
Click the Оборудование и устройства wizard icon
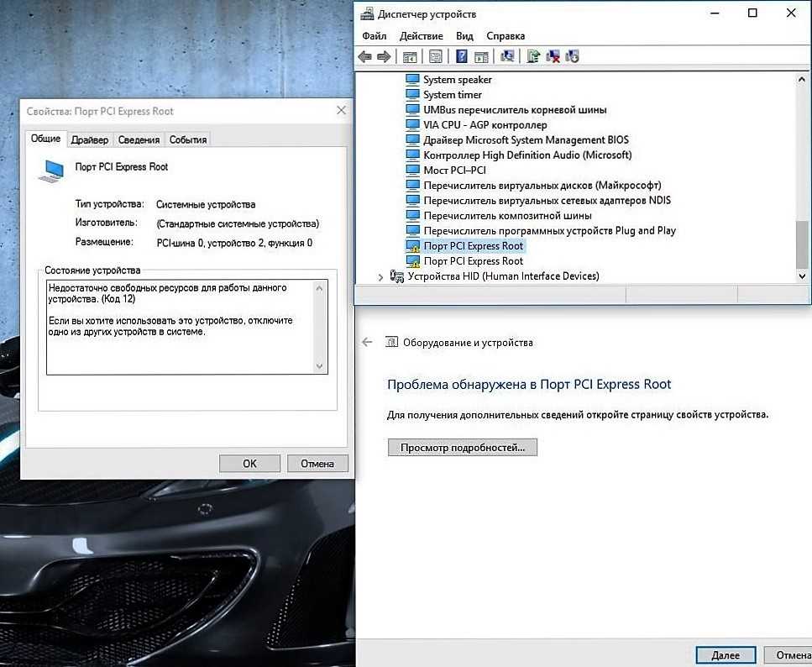(x=391, y=342)
